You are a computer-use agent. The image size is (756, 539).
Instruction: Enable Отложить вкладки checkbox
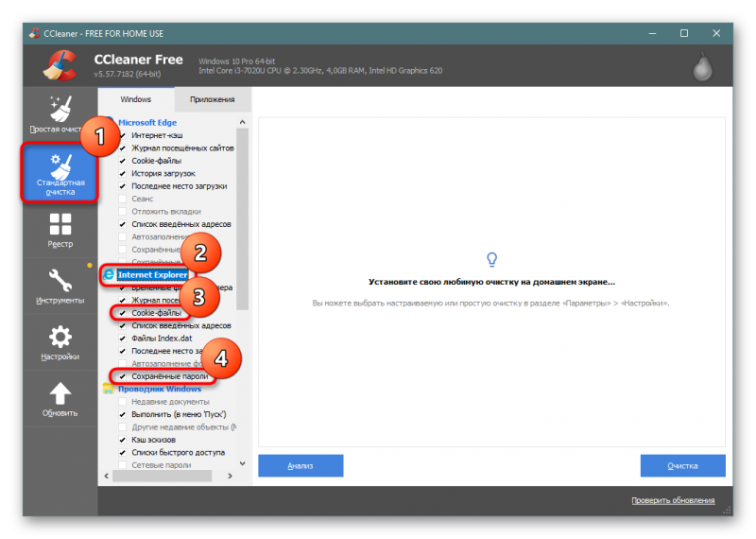pos(123,212)
